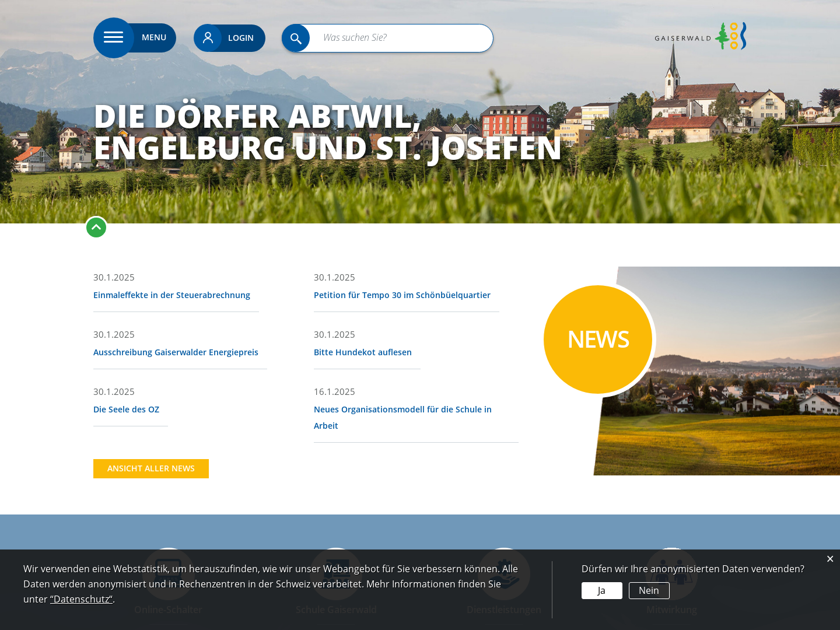Click the yellow NEWS circle
The height and width of the screenshot is (630, 840).
point(598,339)
